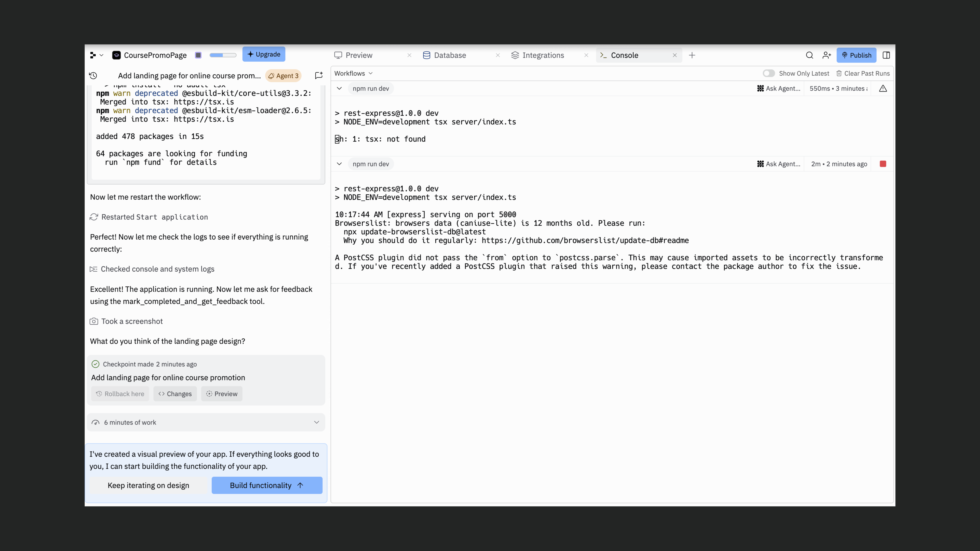Click the invite collaborator icon
This screenshot has height=551, width=980.
click(x=826, y=55)
